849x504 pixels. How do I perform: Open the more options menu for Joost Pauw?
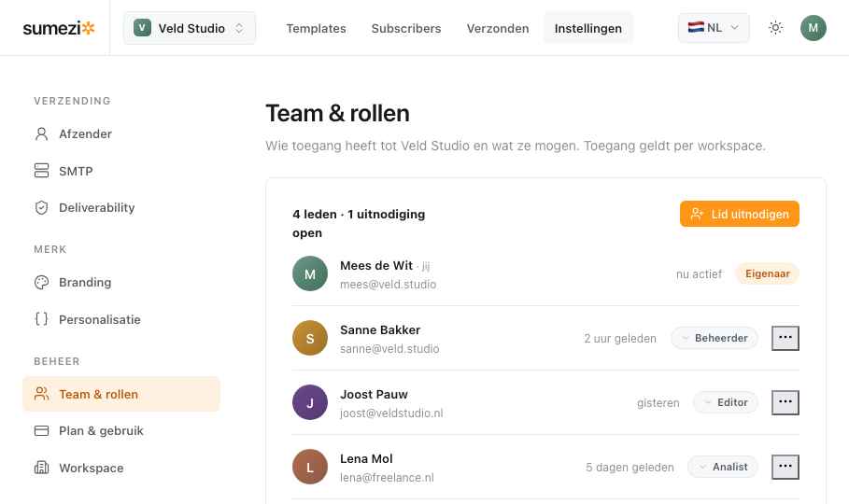[x=785, y=403]
